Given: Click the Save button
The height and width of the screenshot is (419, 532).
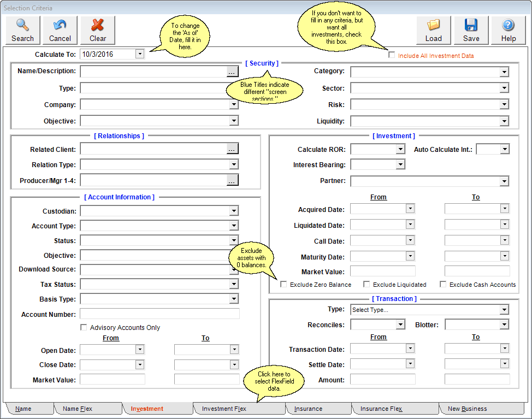Looking at the screenshot, I should click(x=471, y=30).
